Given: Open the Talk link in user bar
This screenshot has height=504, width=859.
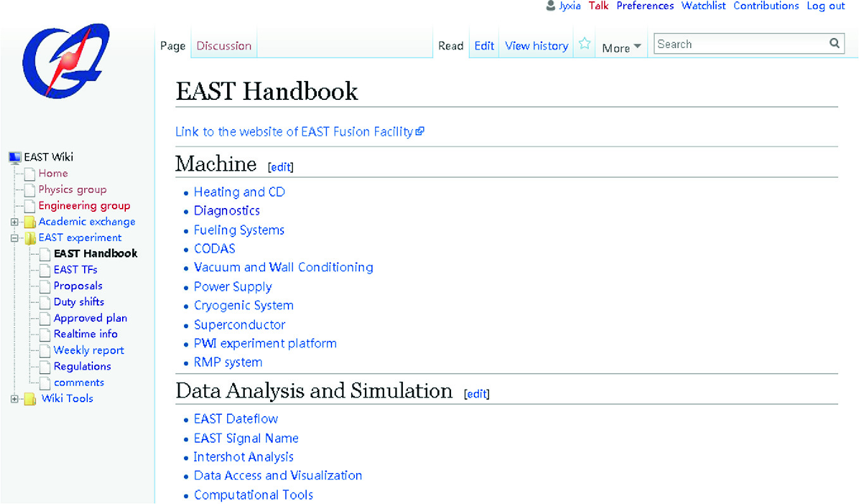Looking at the screenshot, I should [x=598, y=6].
